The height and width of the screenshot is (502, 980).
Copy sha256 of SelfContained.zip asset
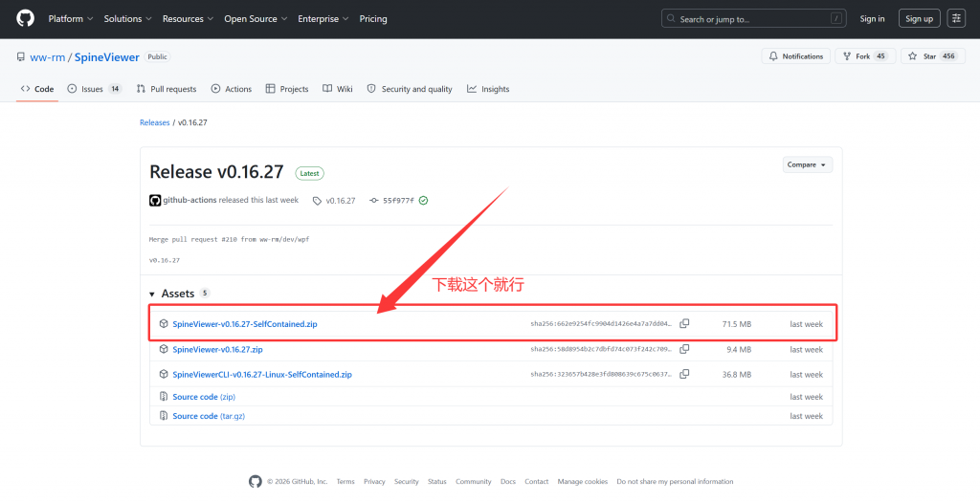684,323
